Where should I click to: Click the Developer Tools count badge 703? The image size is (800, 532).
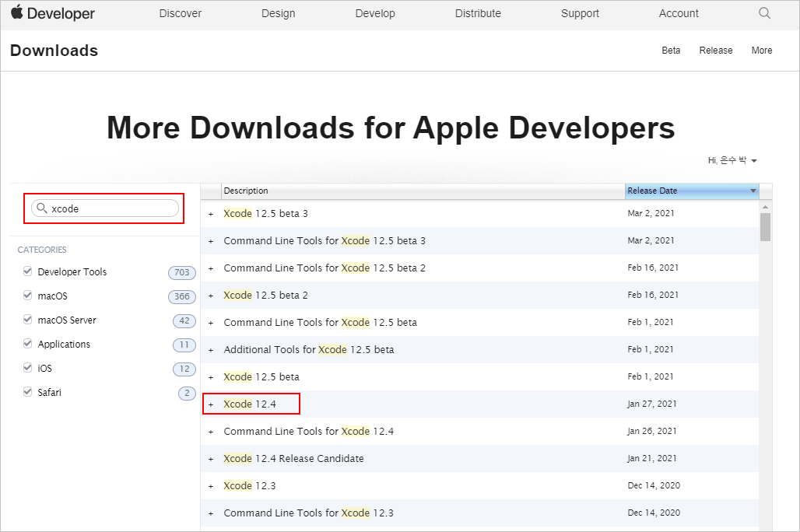[182, 272]
